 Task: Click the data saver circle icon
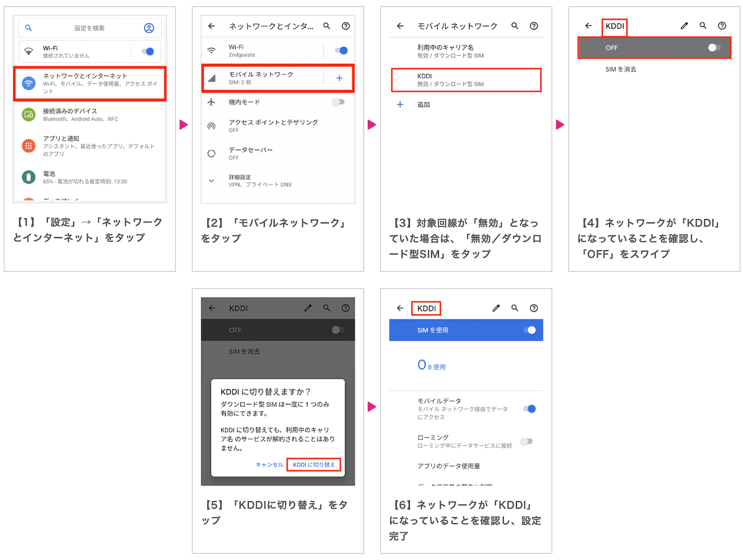coord(212,153)
